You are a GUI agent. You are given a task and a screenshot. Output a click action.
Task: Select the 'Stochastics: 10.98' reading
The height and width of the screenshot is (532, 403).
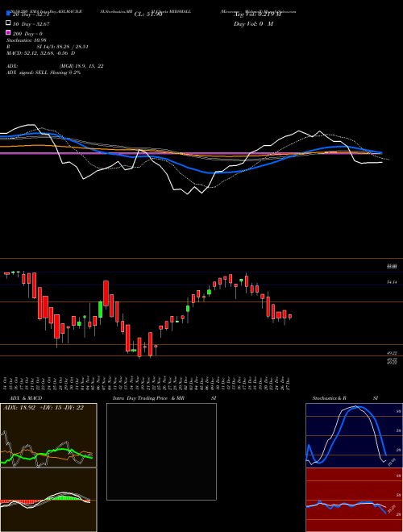[27, 40]
